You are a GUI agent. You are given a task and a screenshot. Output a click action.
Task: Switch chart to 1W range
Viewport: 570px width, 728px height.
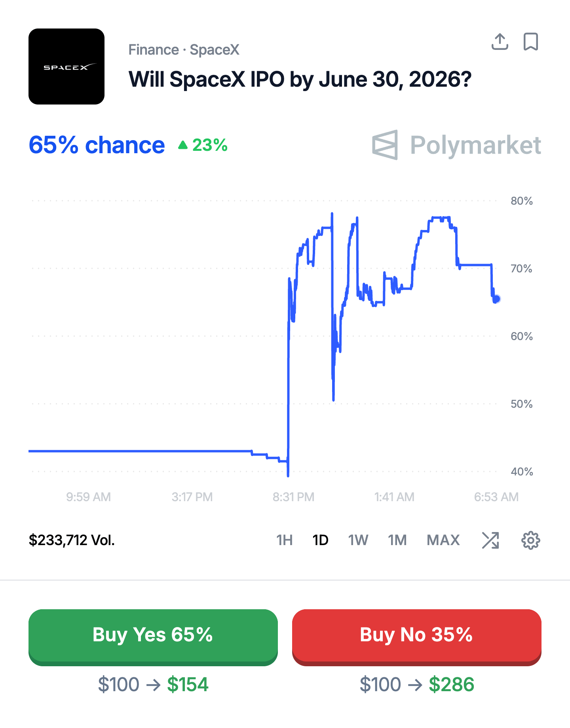point(358,540)
